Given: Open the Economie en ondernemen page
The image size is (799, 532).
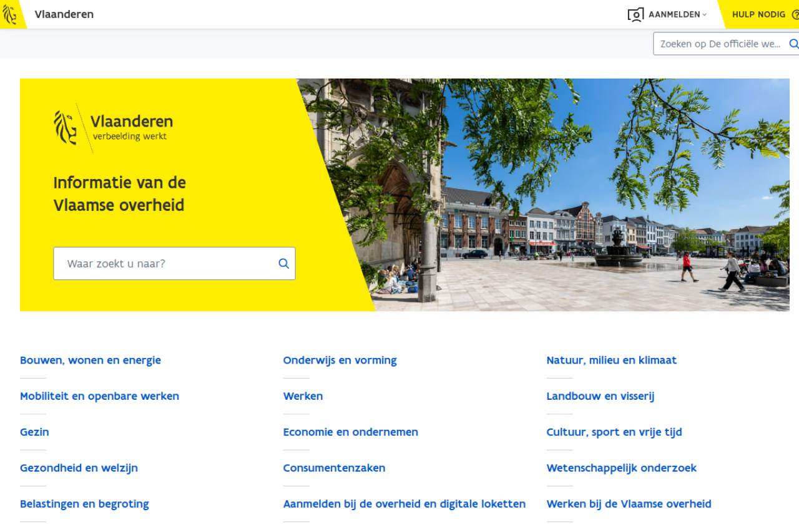Looking at the screenshot, I should coord(350,432).
